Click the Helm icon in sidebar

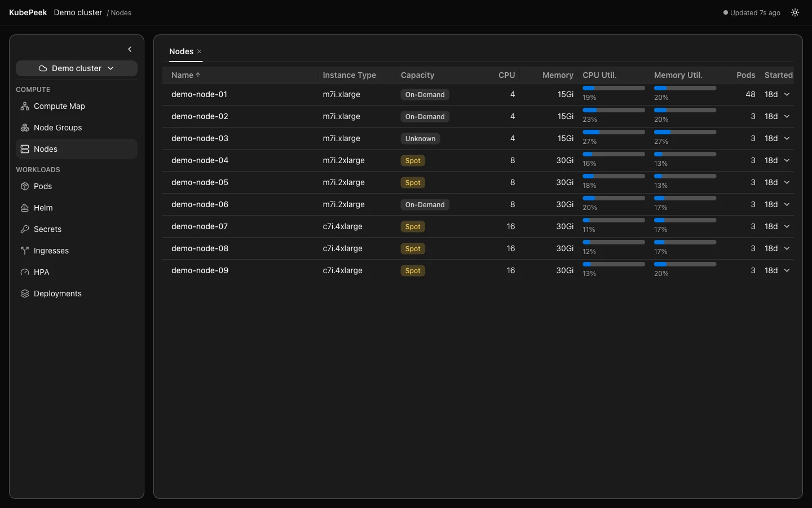click(x=25, y=208)
